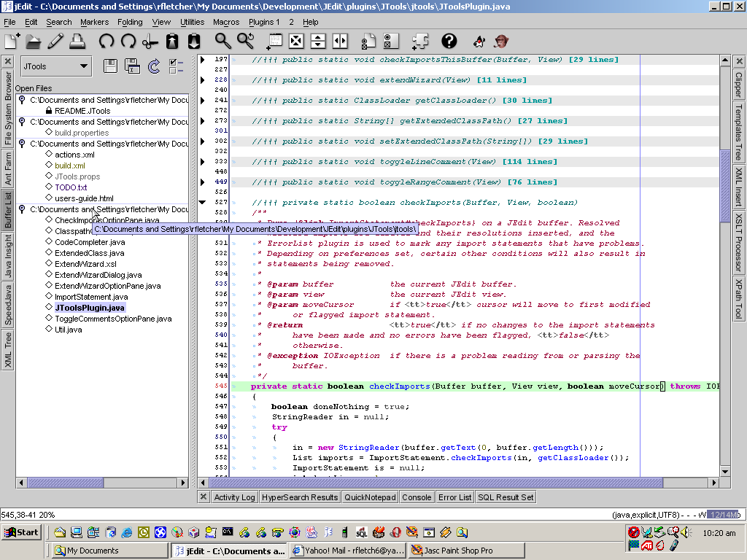The width and height of the screenshot is (747, 560).
Task: Show the Activity Log panel
Action: point(234,497)
